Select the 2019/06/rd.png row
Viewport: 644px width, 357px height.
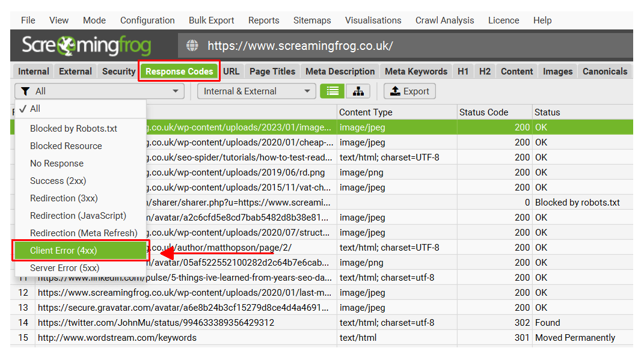tap(390, 172)
